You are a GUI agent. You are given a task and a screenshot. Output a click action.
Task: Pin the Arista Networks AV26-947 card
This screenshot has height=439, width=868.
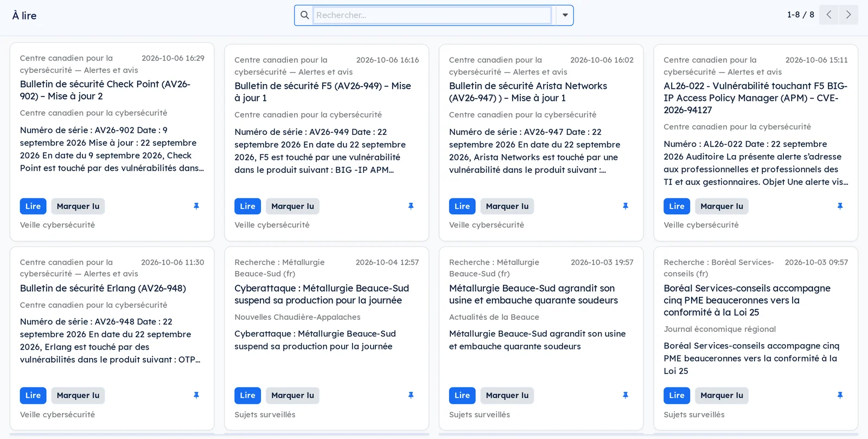[626, 206]
